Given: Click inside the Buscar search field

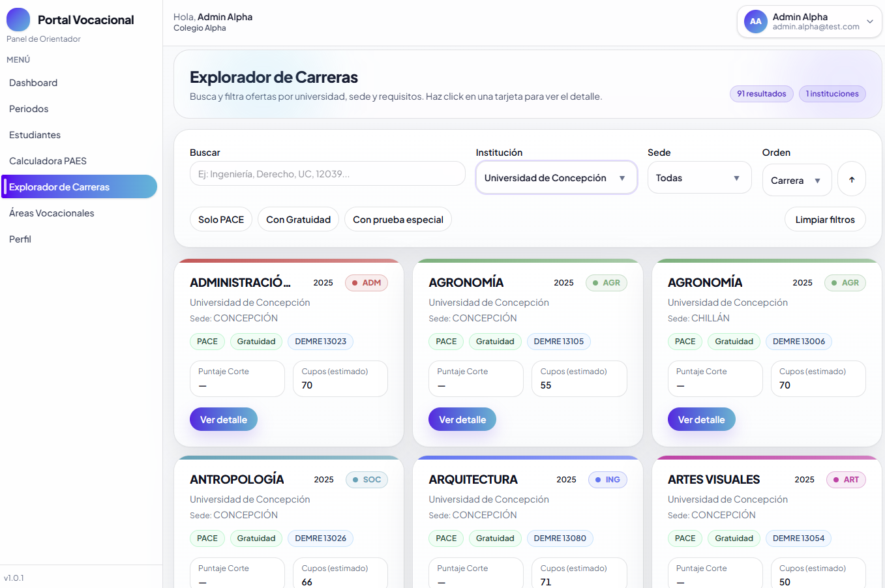Looking at the screenshot, I should click(x=327, y=173).
